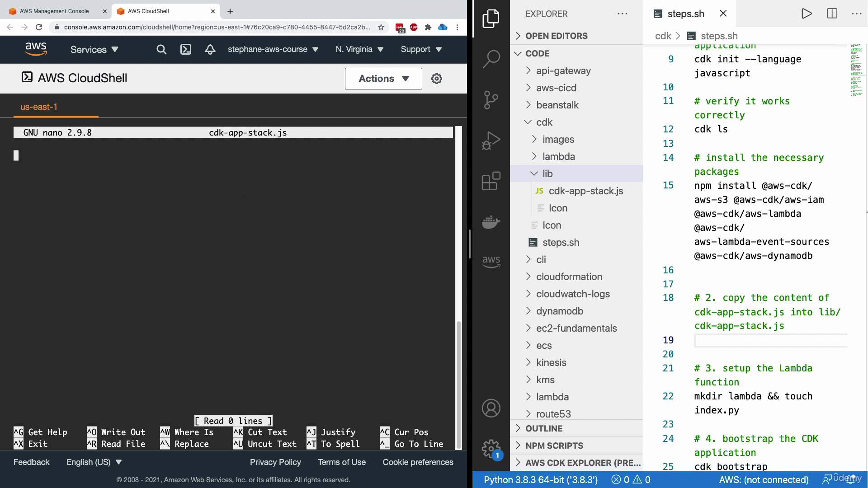
Task: Click the Adblock Plus extension icon
Action: [414, 27]
